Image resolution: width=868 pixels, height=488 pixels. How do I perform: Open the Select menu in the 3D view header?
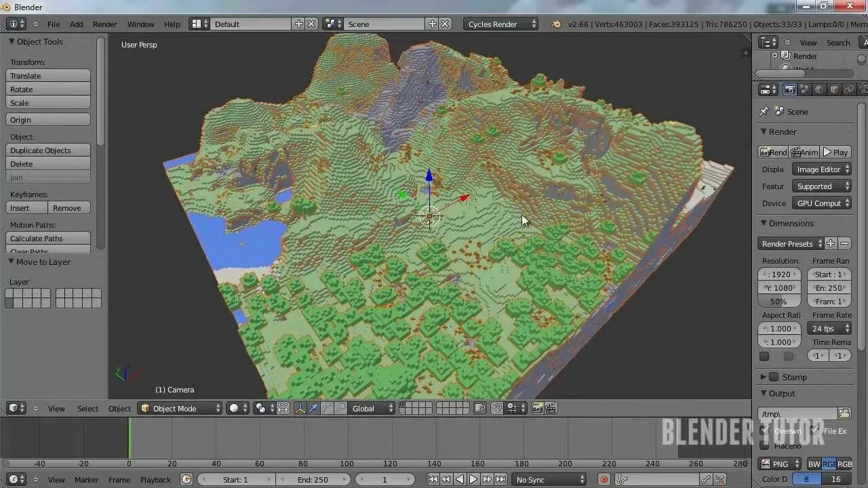[87, 408]
